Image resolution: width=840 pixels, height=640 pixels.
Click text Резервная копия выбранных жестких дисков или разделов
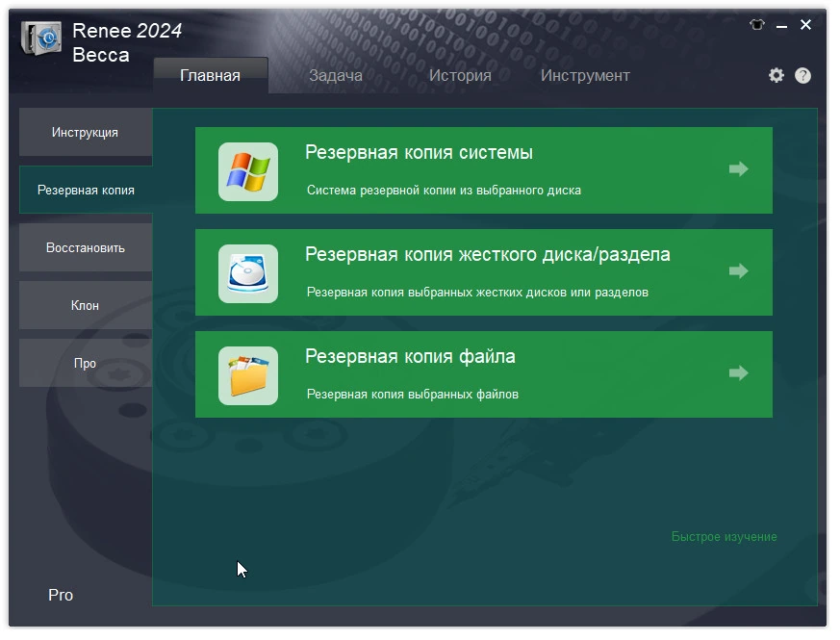[477, 293]
